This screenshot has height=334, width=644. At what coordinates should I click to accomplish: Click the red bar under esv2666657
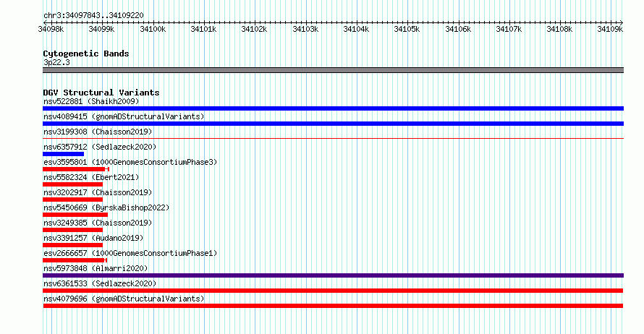(x=75, y=260)
